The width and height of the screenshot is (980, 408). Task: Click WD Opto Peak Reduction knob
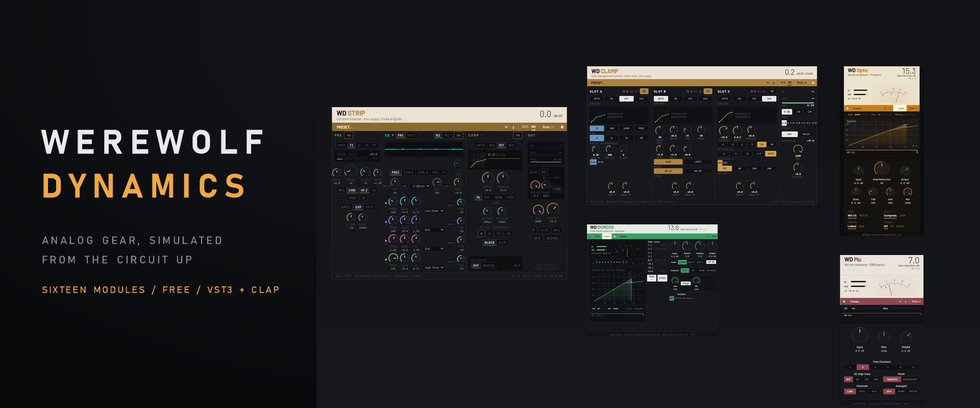click(881, 168)
